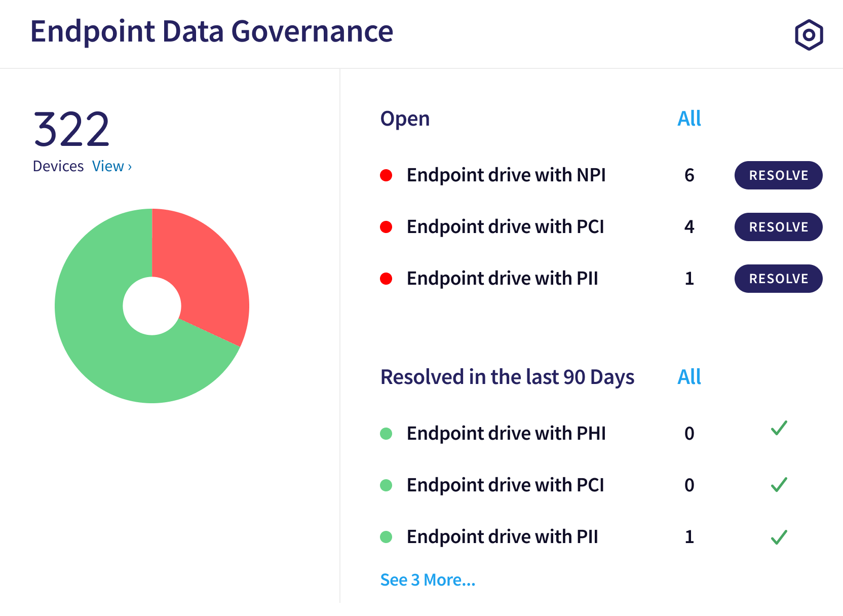
Task: Resolve Endpoint drive with PCI issues
Action: pyautogui.click(x=778, y=227)
